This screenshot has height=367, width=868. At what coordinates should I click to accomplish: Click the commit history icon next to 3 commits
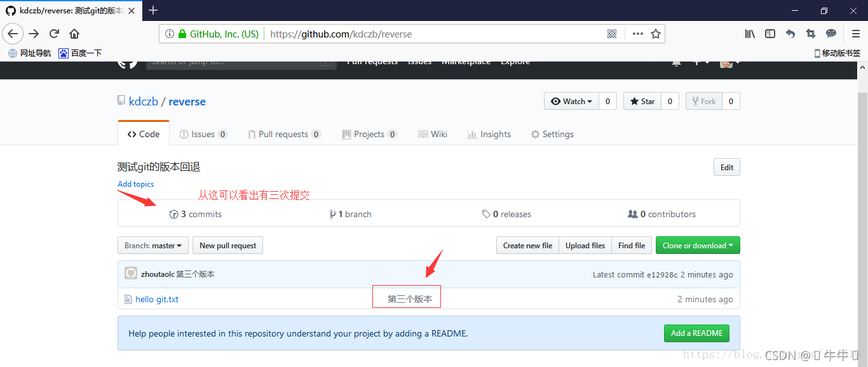(x=174, y=214)
